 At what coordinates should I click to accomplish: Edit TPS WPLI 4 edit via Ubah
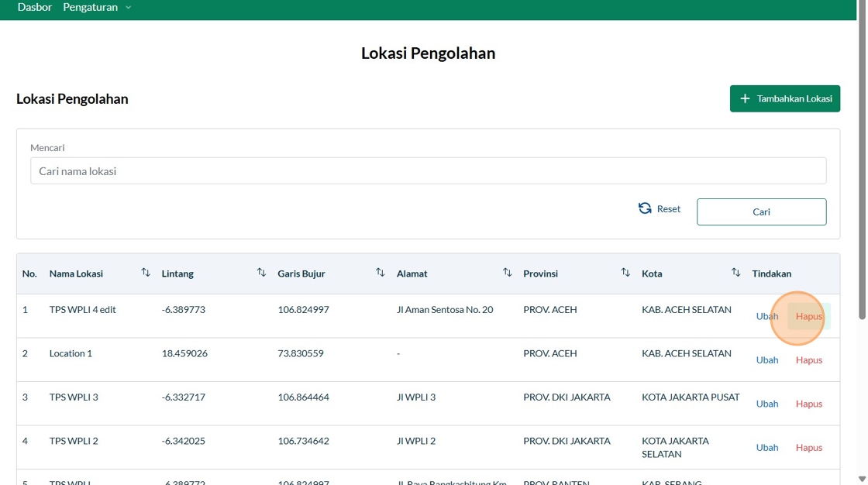(x=766, y=316)
